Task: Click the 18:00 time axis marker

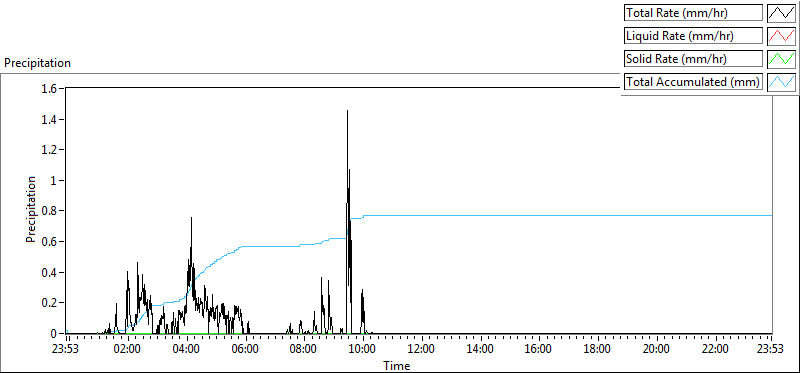Action: click(x=597, y=349)
